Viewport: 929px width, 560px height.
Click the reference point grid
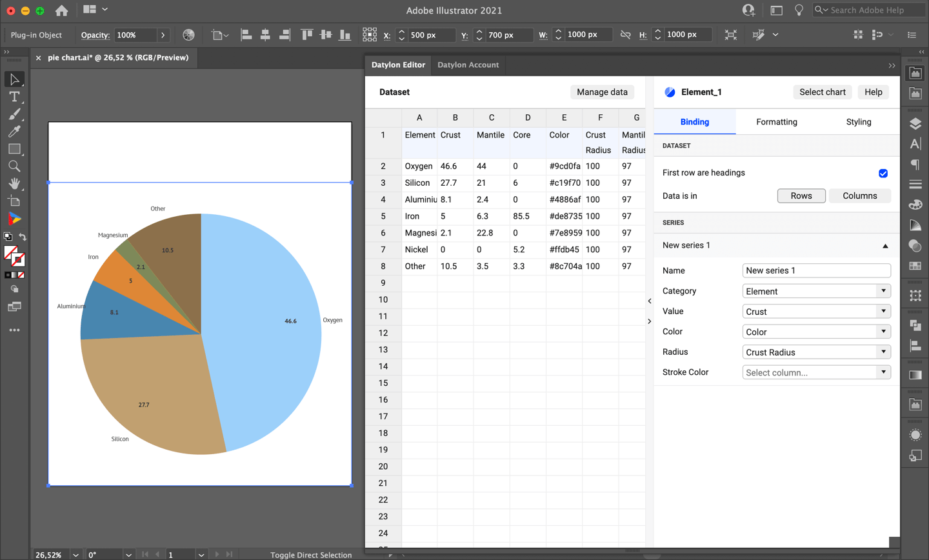(x=370, y=35)
